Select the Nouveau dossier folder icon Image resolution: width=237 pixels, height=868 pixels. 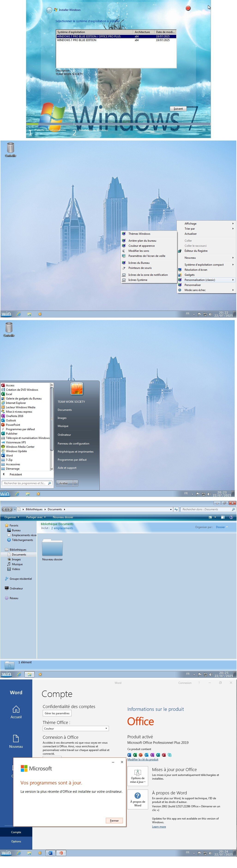point(52,548)
